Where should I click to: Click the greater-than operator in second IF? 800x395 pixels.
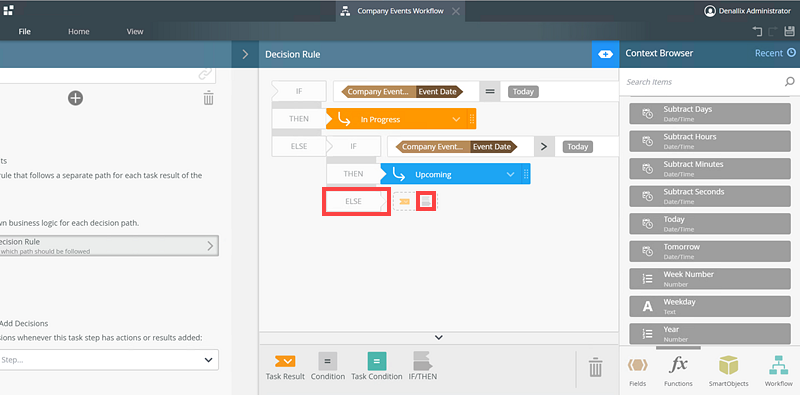544,147
